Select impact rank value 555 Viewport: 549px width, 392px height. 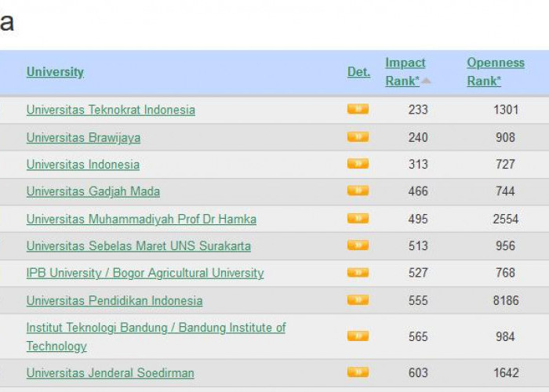coord(418,300)
